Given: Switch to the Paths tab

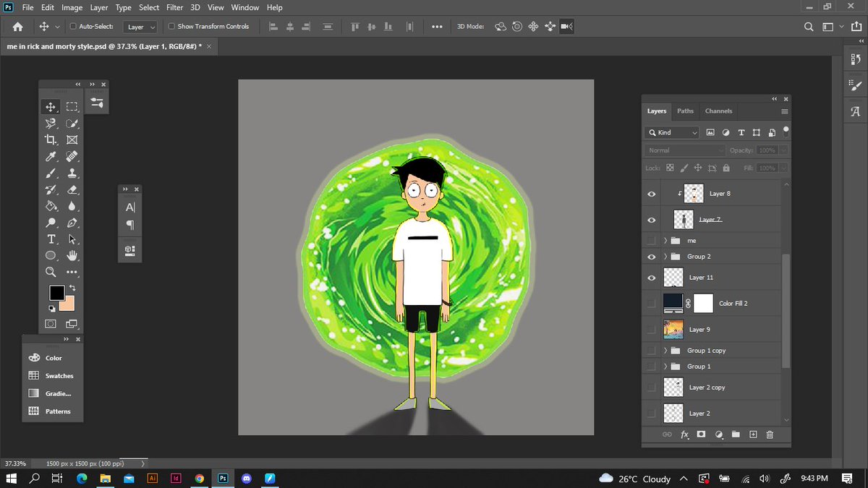Looking at the screenshot, I should (685, 111).
